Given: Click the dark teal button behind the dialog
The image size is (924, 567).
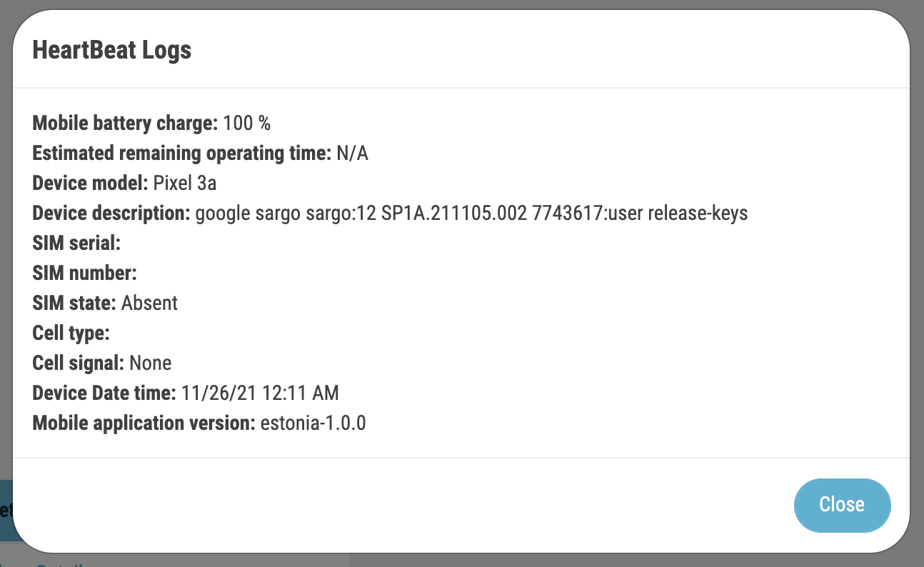Looking at the screenshot, I should [6, 510].
